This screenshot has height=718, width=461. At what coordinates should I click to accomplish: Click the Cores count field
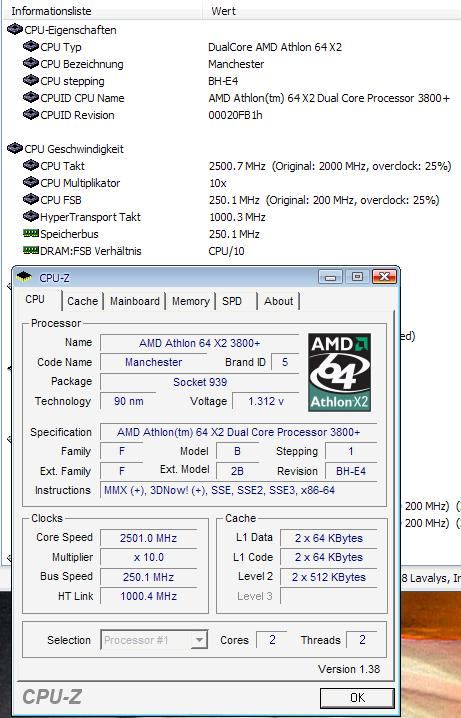click(x=271, y=640)
